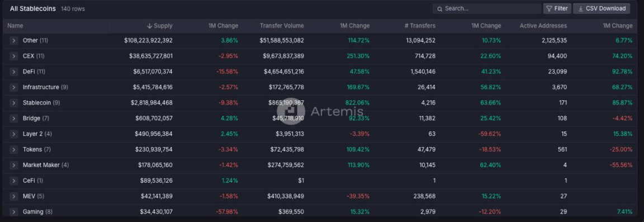Sort by the Supply column header
Image resolution: width=644 pixels, height=222 pixels.
tap(160, 26)
